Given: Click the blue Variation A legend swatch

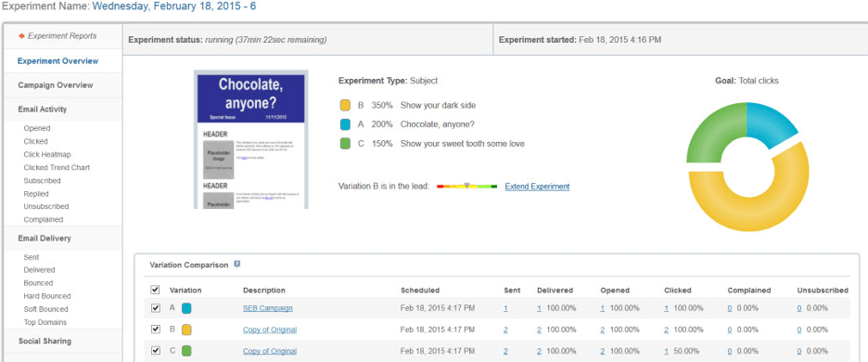Looking at the screenshot, I should pyautogui.click(x=344, y=124).
